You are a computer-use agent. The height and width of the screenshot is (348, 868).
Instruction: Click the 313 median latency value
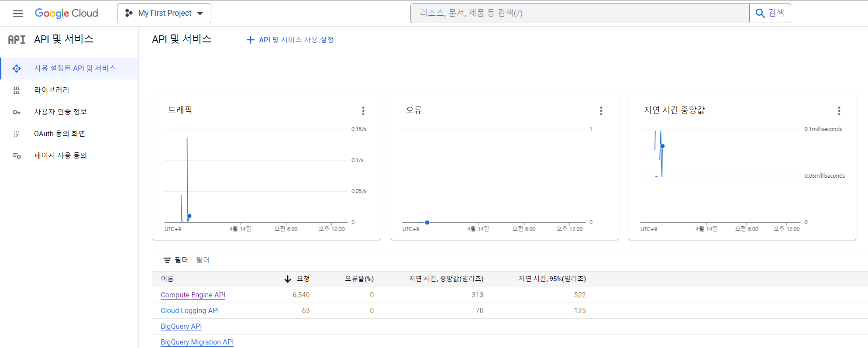(x=478, y=295)
